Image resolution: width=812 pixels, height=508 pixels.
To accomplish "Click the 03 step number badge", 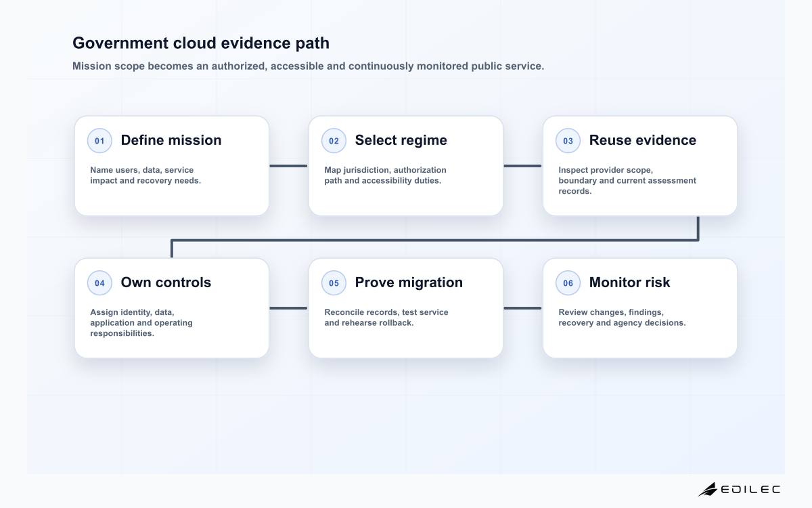I will coord(568,141).
